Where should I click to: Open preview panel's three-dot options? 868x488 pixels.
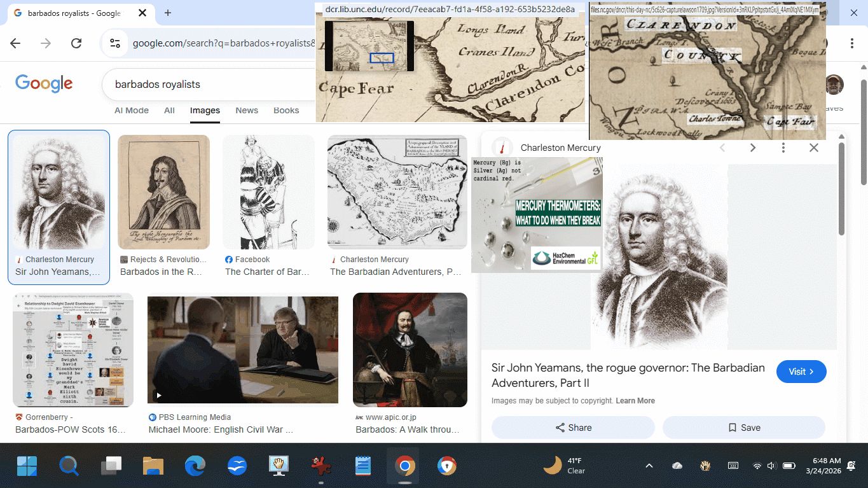pos(783,148)
